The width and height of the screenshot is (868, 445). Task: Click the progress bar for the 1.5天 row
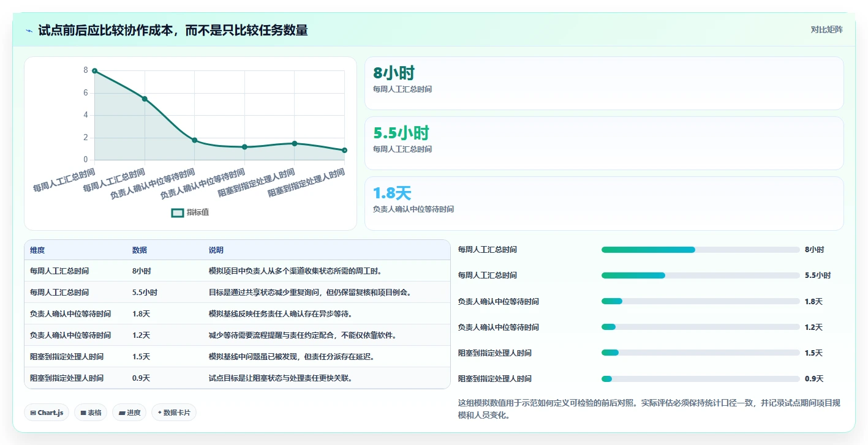pos(701,353)
